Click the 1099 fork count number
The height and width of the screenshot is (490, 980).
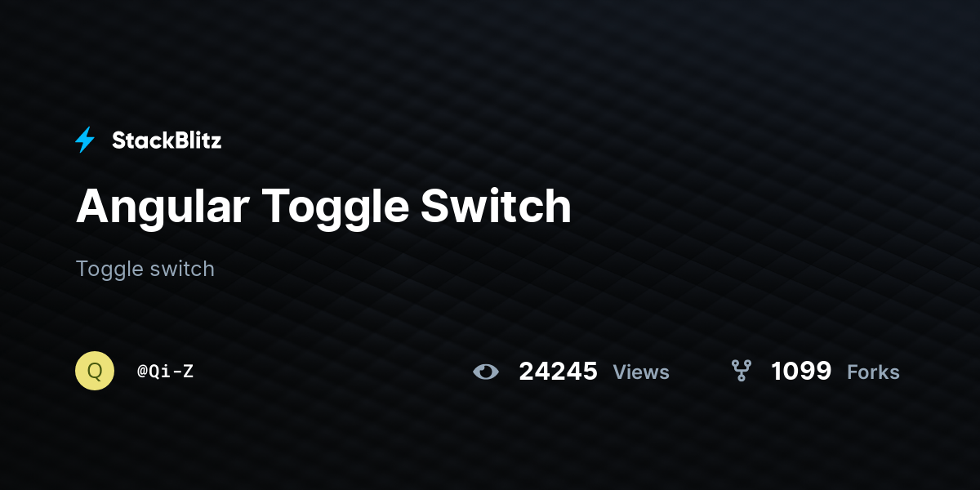click(x=801, y=372)
